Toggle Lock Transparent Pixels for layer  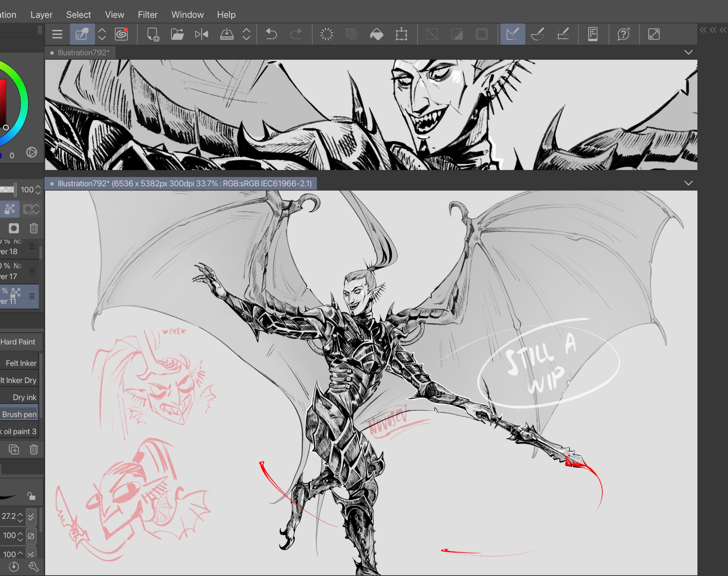pos(10,209)
